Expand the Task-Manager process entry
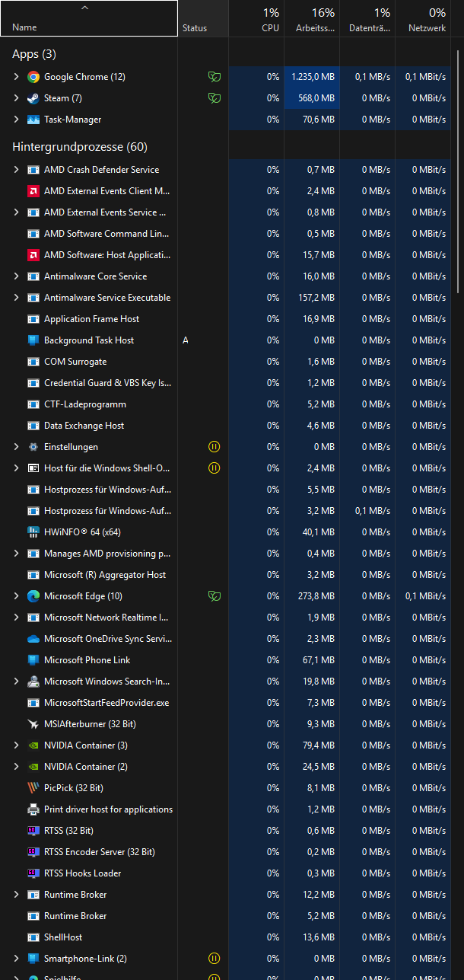Screen dimensions: 464x980 coord(16,120)
